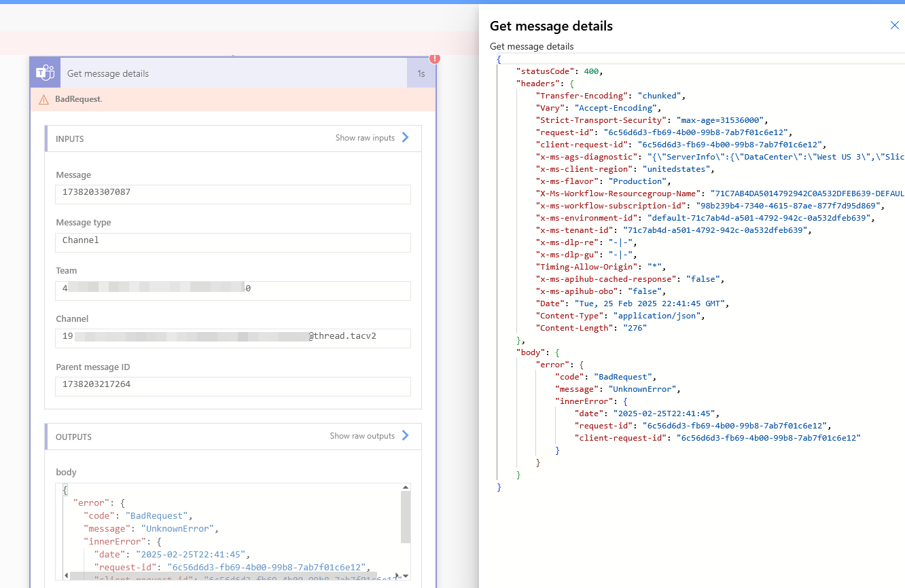Click the "error" key in right JSON panel
The image size is (905, 588).
coord(551,365)
